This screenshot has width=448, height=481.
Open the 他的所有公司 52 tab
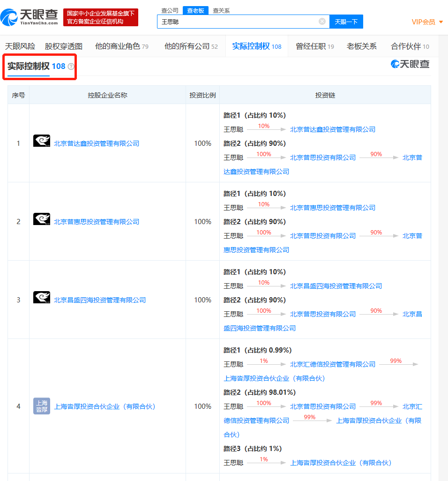pos(191,46)
